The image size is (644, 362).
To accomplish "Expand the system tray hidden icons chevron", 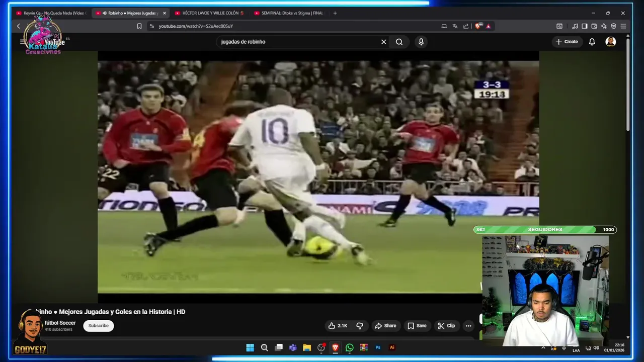I will click(543, 347).
